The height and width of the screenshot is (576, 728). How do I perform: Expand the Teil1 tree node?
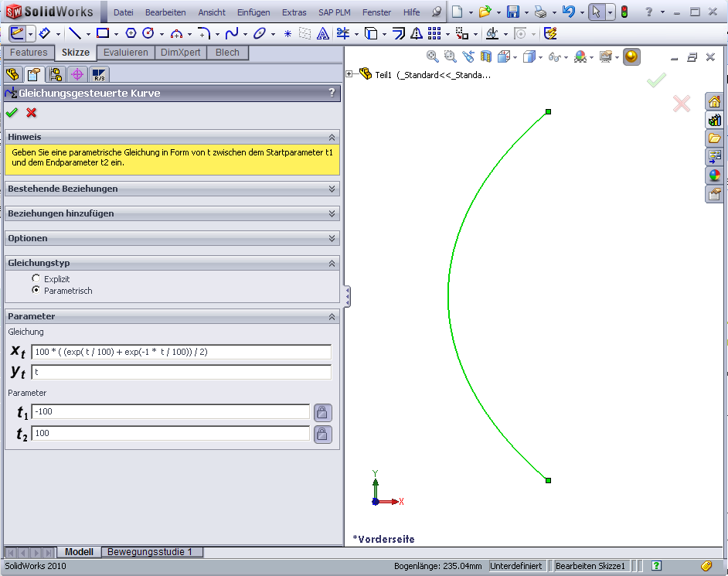click(x=350, y=74)
